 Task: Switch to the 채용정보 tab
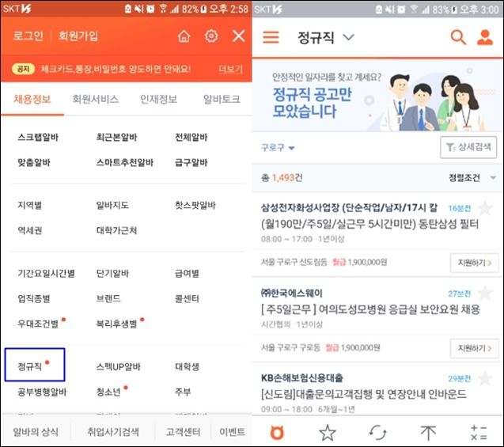(x=32, y=99)
